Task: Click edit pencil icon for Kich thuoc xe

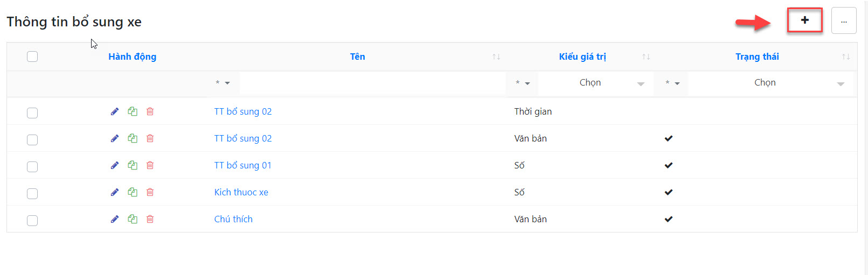Action: (115, 192)
